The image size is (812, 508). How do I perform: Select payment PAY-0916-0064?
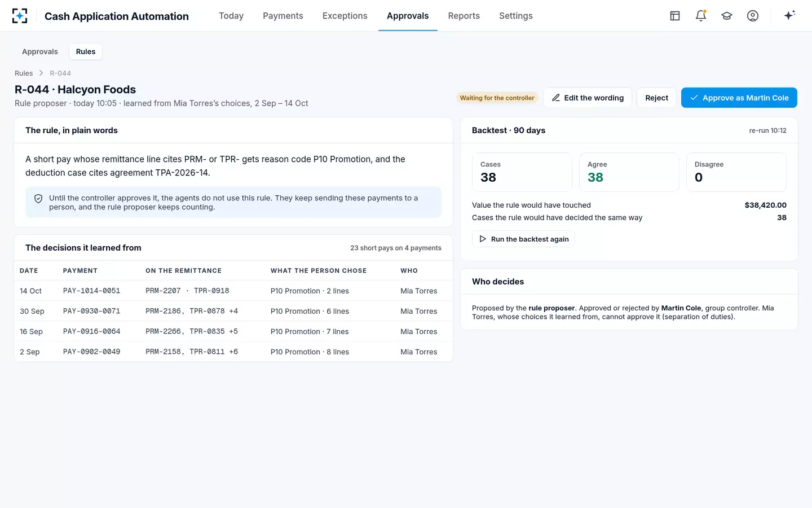(x=92, y=331)
